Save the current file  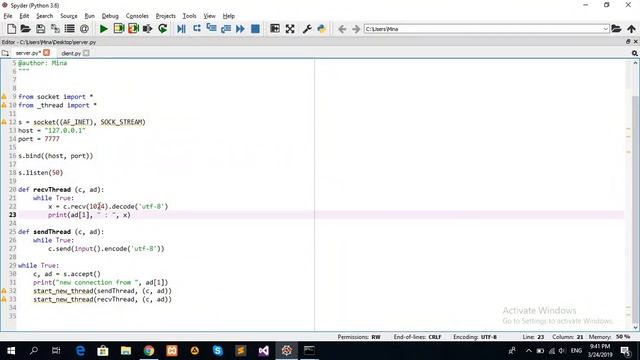point(40,29)
